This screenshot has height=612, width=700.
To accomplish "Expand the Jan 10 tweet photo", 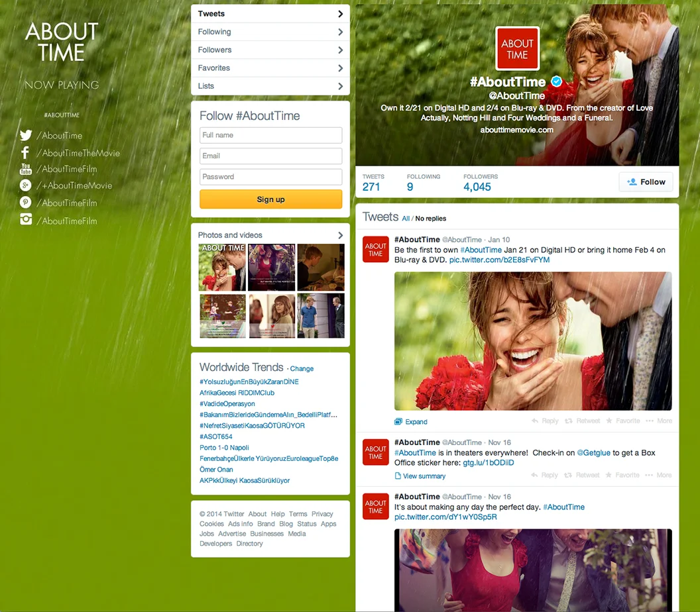I will point(411,421).
